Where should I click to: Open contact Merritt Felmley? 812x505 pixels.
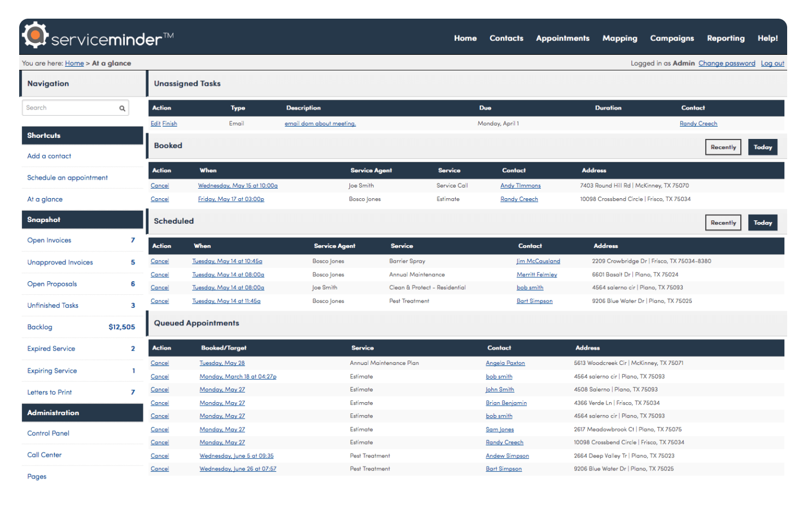pyautogui.click(x=536, y=275)
